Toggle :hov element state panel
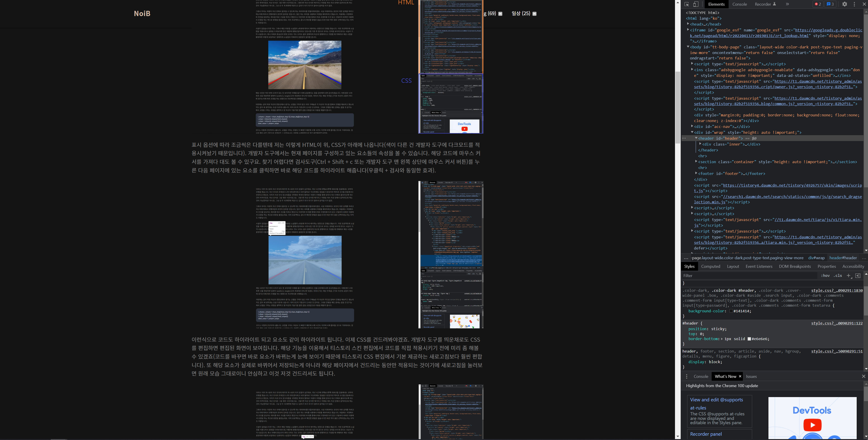868x440 pixels. click(x=825, y=276)
